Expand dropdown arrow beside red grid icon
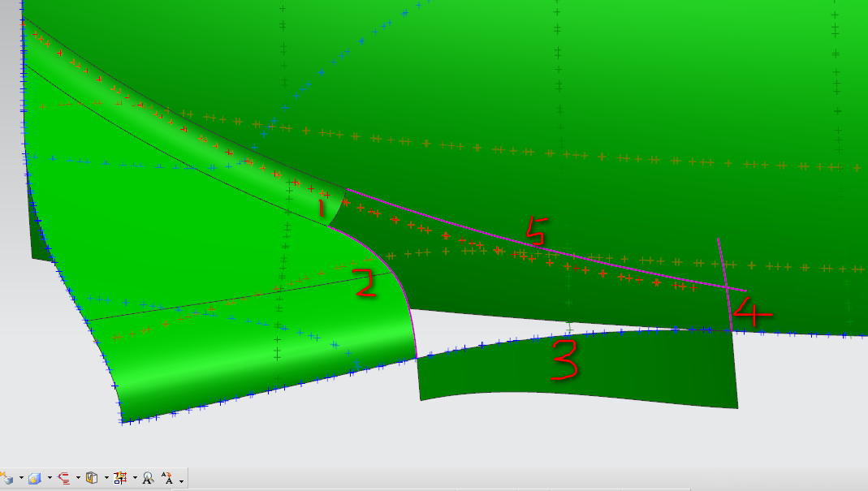The width and height of the screenshot is (868, 491). tap(135, 479)
